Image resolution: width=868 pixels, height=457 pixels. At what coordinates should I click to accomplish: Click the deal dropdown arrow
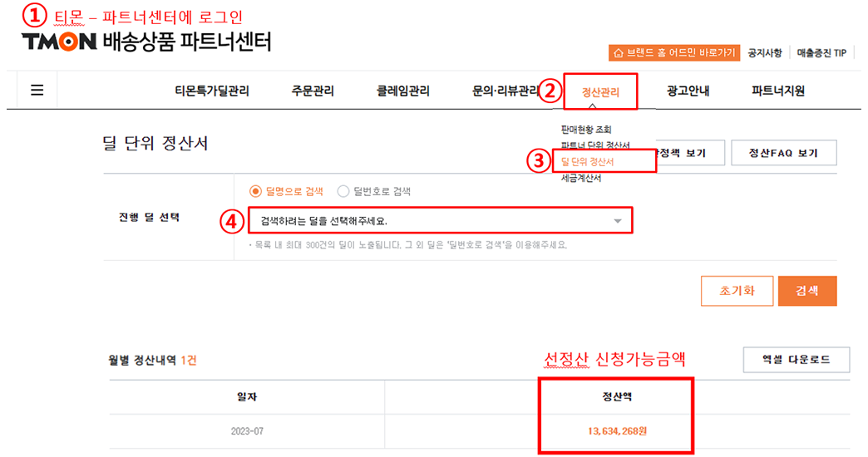tap(618, 221)
